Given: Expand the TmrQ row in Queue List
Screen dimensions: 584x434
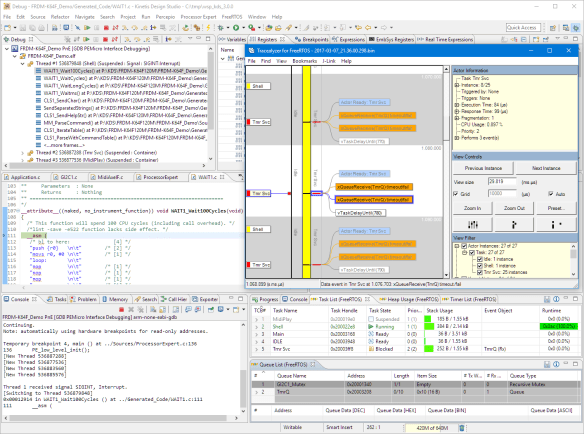Looking at the screenshot, I should coord(256,392).
